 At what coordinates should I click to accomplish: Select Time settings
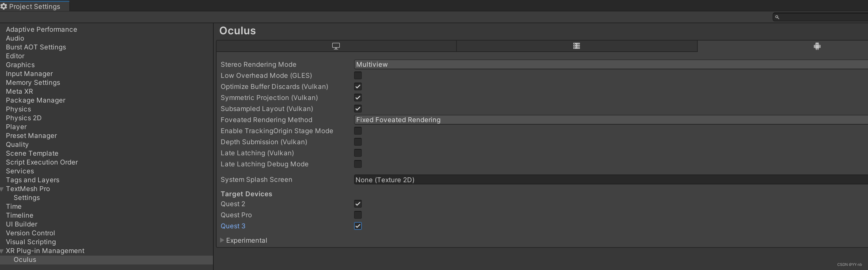14,207
